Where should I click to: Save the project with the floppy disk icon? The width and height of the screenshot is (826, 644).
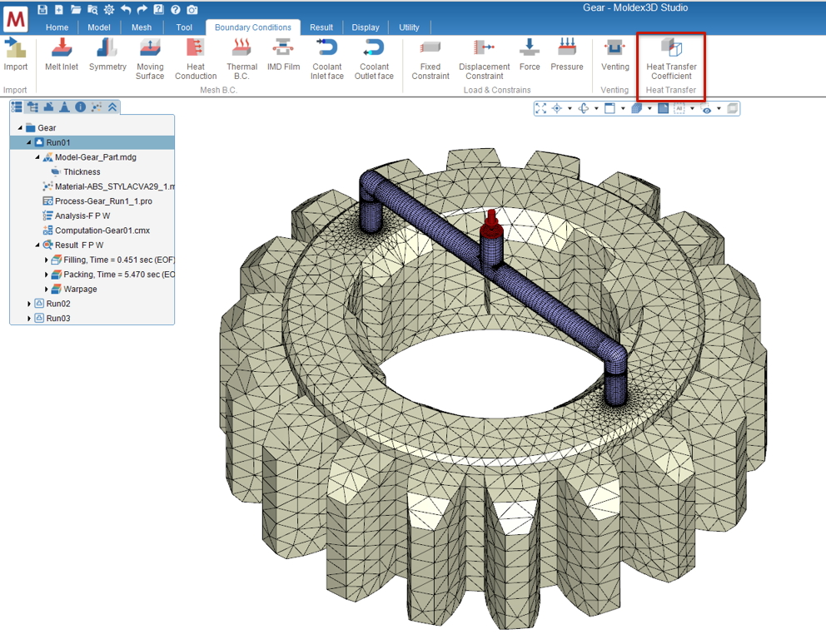pos(42,9)
